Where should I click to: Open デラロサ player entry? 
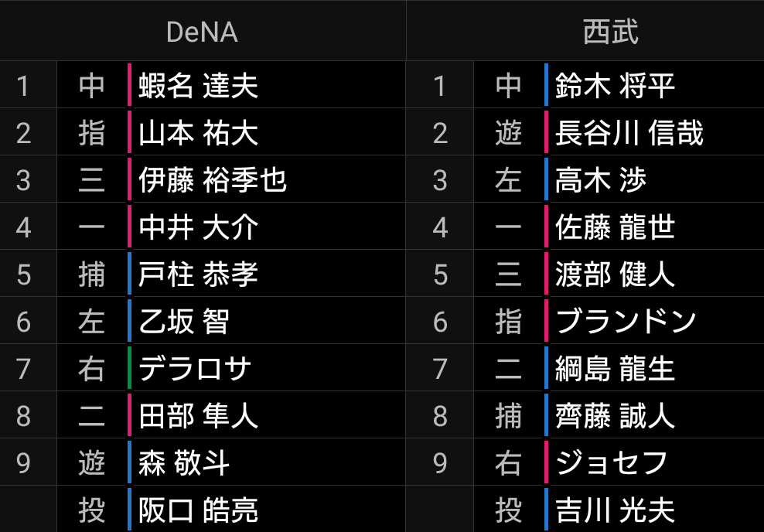195,369
